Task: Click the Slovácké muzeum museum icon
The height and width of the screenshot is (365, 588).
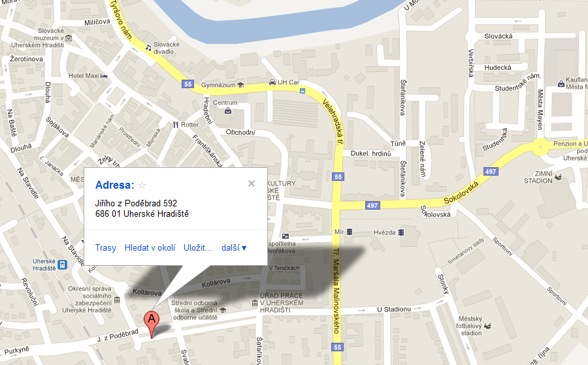Action: point(68,38)
